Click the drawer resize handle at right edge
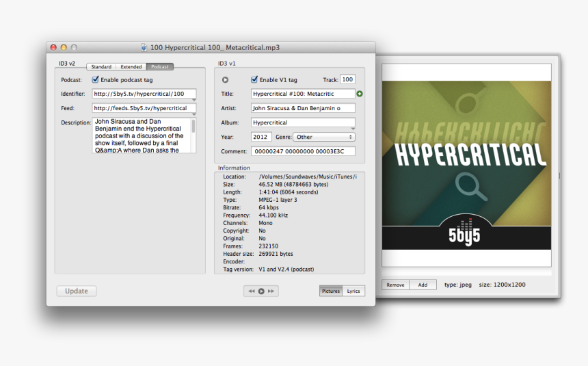Screen dimensions: 588x366 tap(559, 175)
